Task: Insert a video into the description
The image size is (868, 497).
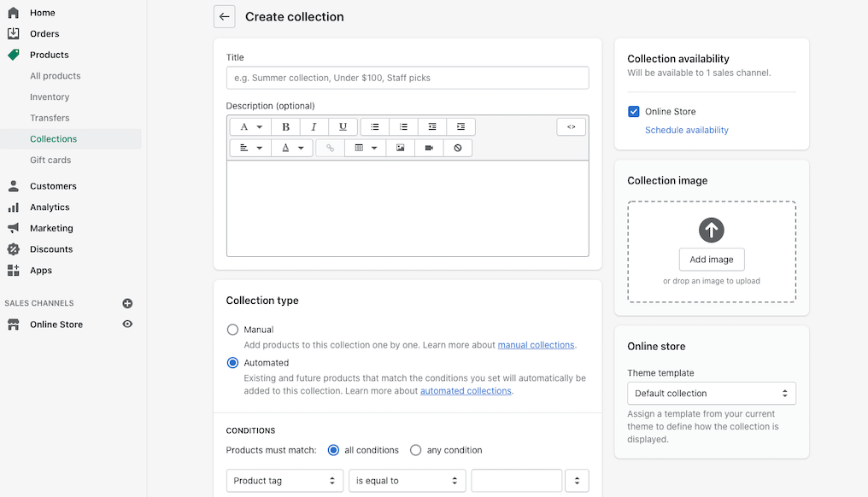Action: coord(429,148)
